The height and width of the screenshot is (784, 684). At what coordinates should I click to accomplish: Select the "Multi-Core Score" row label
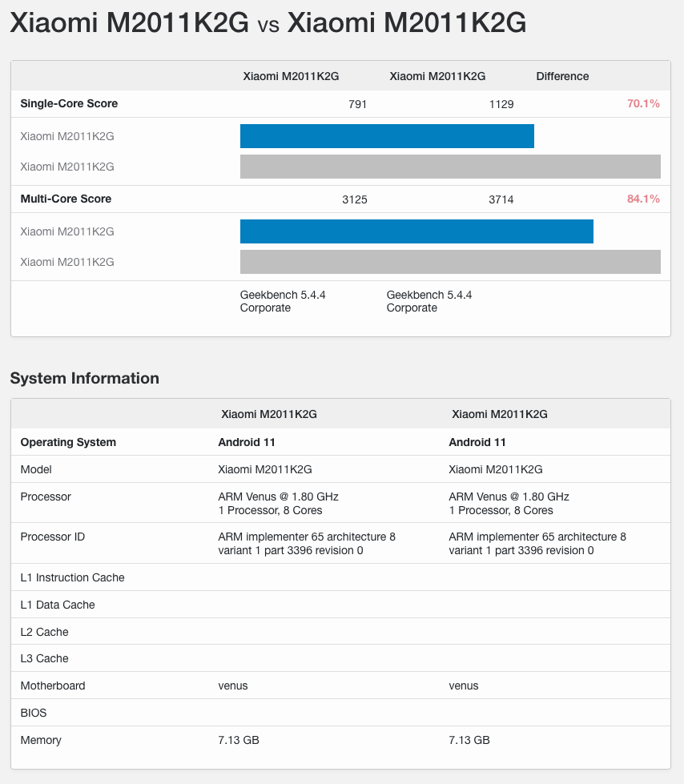pyautogui.click(x=66, y=199)
